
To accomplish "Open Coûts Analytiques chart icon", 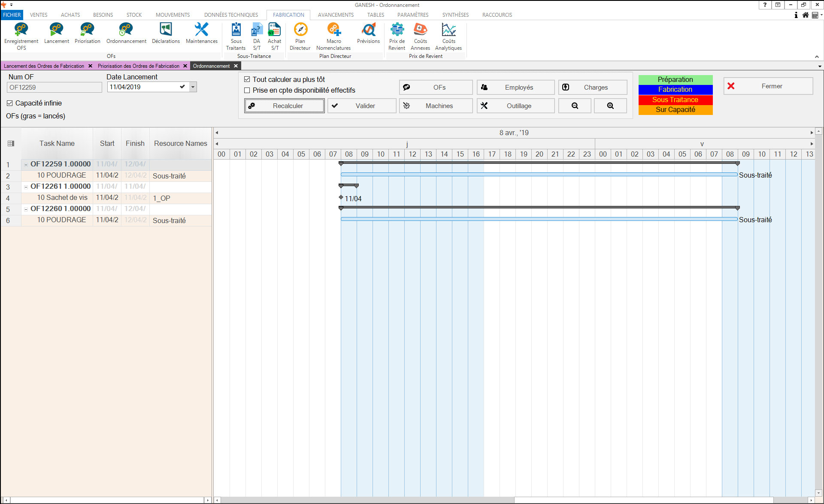I will click(448, 31).
